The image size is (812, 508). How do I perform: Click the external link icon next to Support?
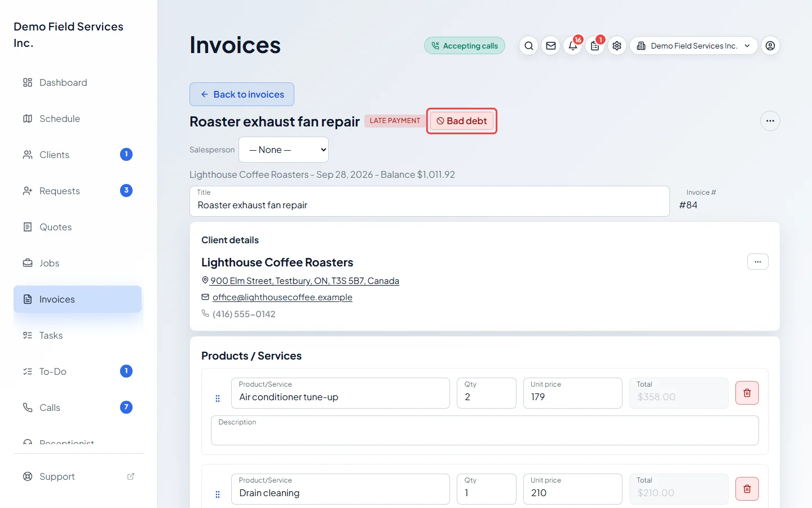(131, 476)
